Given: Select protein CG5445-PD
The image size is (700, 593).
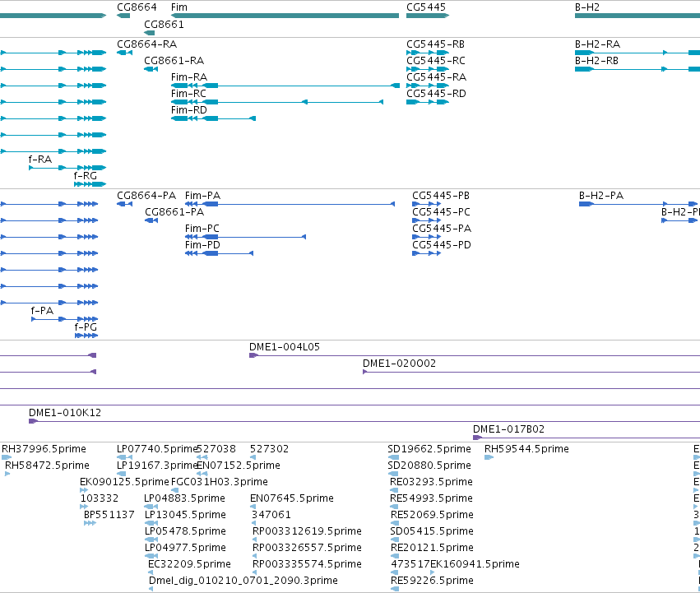Looking at the screenshot, I should pyautogui.click(x=442, y=245).
